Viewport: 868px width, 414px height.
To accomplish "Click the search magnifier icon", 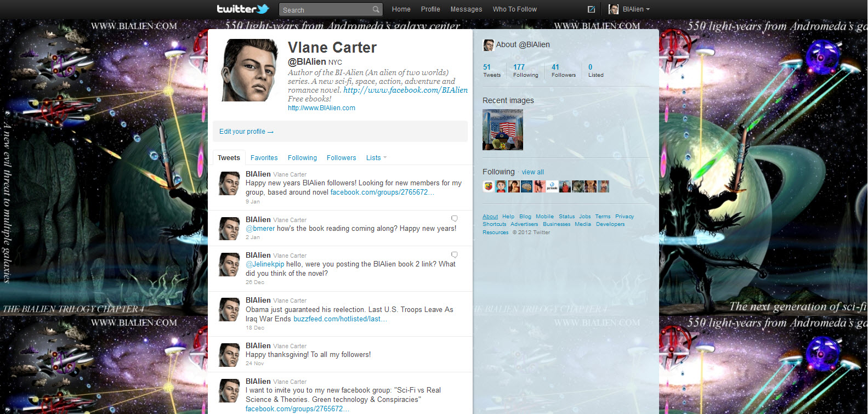I will [x=376, y=9].
